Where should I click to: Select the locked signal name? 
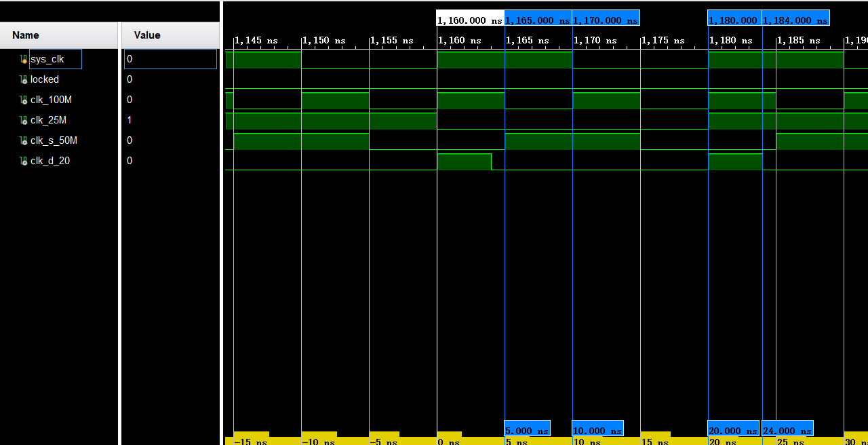45,79
